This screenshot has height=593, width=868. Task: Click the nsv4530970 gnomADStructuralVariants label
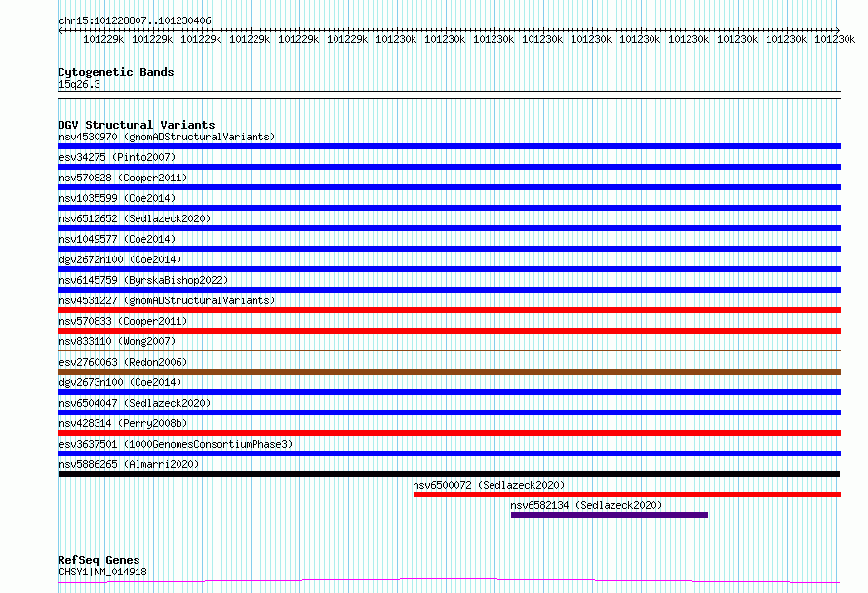(167, 137)
